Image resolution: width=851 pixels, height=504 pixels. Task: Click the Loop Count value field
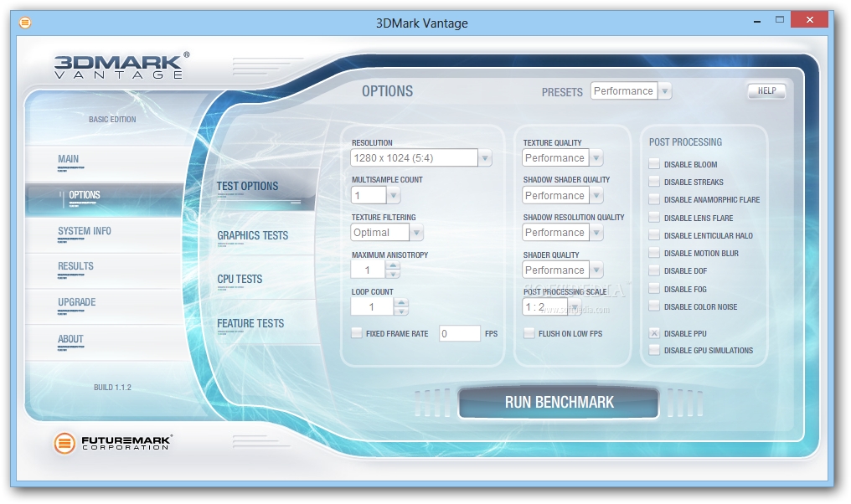coord(372,307)
